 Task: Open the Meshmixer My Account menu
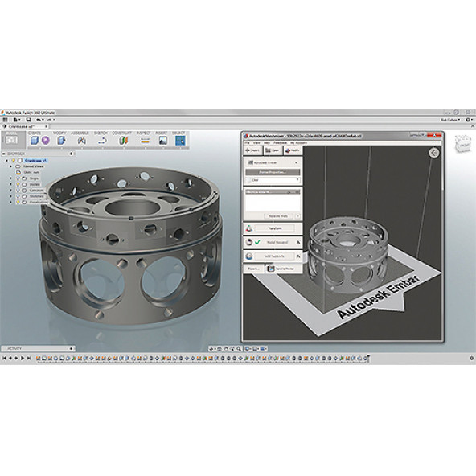click(298, 142)
